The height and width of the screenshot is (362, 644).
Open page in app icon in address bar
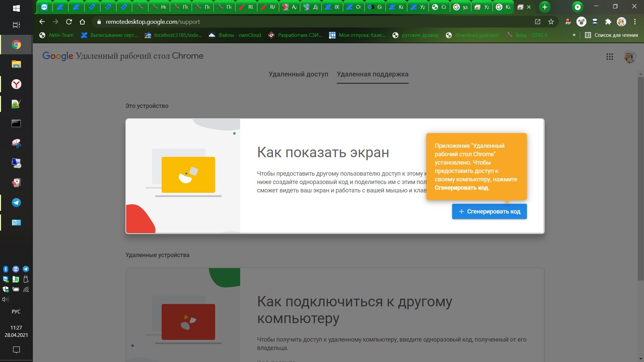pos(538,22)
